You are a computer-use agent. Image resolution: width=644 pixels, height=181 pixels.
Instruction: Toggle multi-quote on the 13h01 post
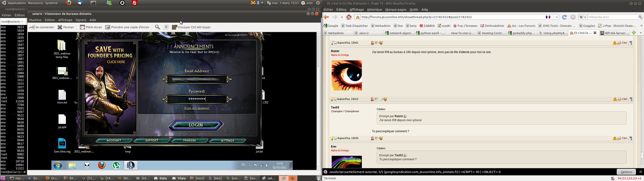[x=631, y=43]
